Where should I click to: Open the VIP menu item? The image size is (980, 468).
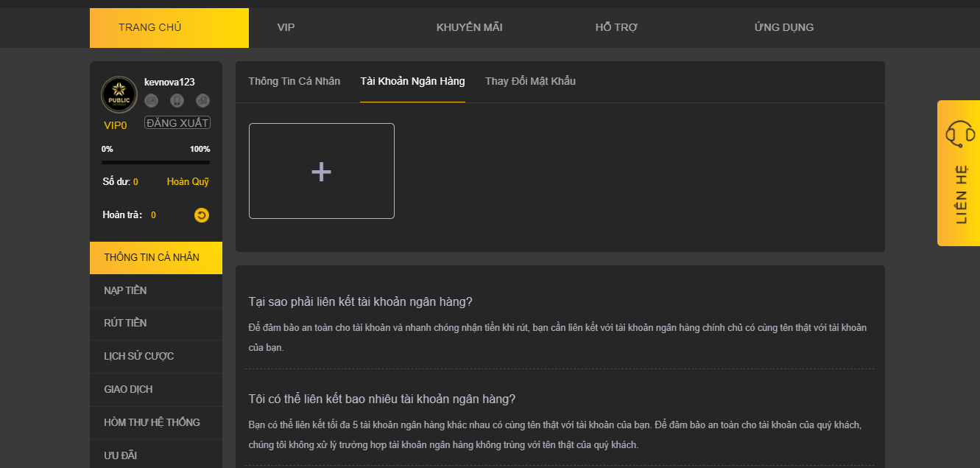click(x=286, y=28)
